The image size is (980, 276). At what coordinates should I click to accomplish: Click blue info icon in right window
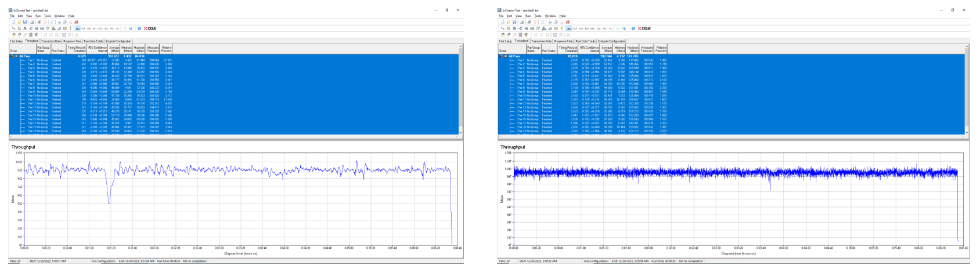point(633,28)
